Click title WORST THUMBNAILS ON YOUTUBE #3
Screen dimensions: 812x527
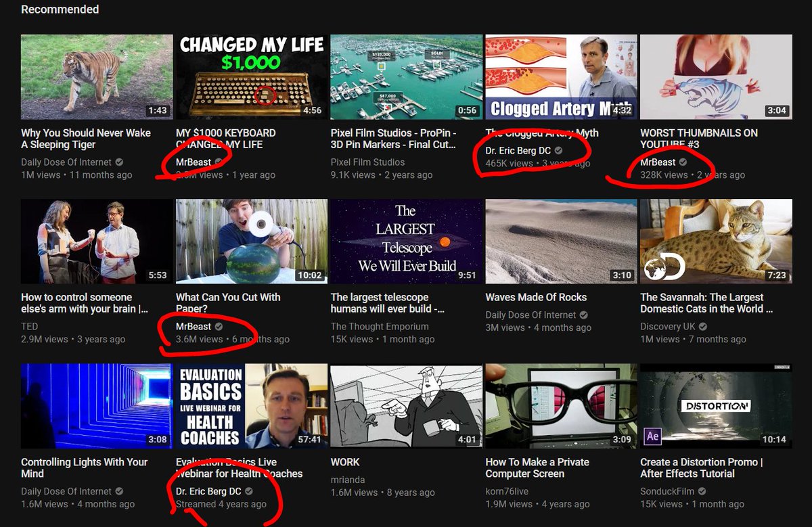pos(699,139)
